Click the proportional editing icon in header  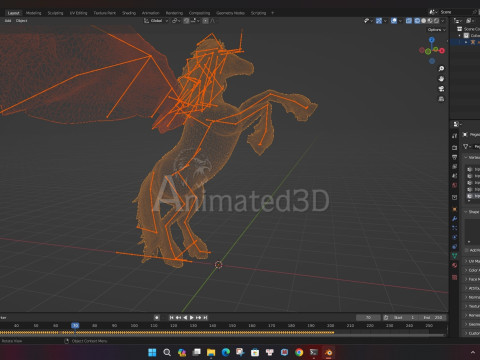tap(206, 21)
